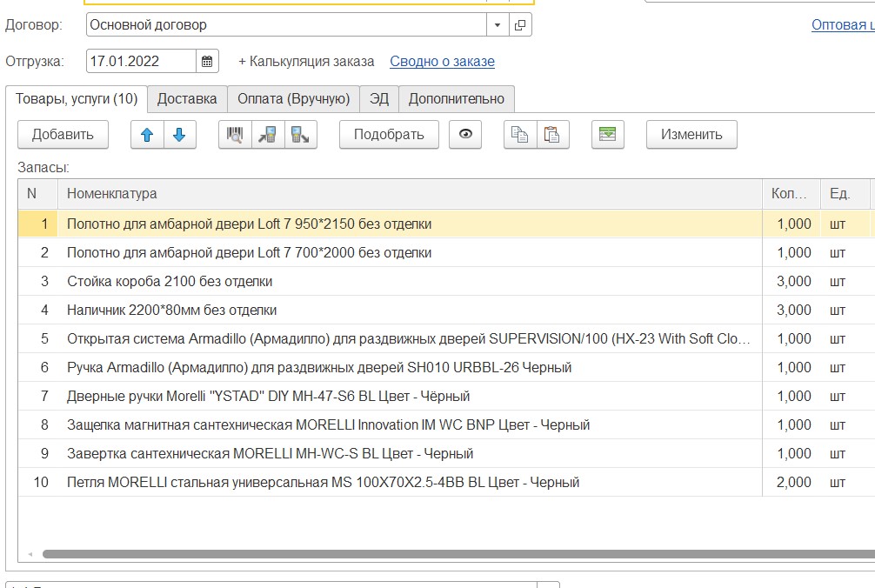Click the green table settings icon
The width and height of the screenshot is (875, 588).
pyautogui.click(x=608, y=135)
